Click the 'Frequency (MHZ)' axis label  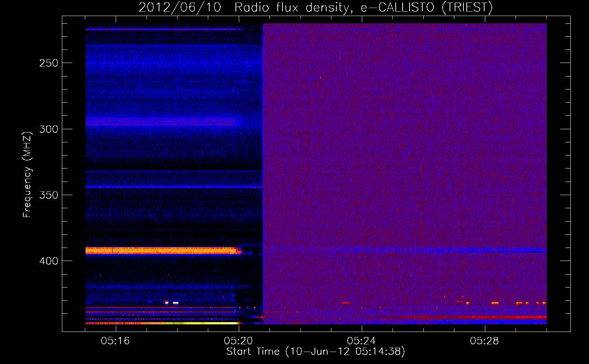[x=27, y=175]
